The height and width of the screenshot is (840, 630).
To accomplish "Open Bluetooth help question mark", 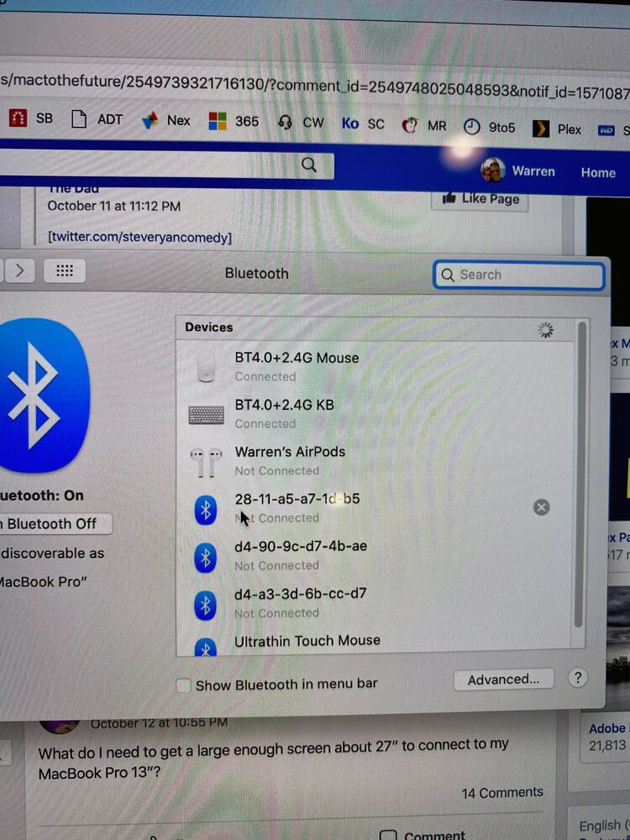I will point(578,678).
